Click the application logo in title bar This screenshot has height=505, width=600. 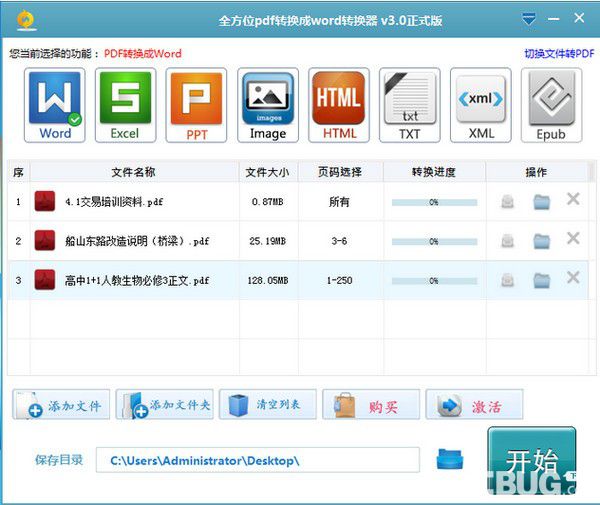tap(26, 20)
